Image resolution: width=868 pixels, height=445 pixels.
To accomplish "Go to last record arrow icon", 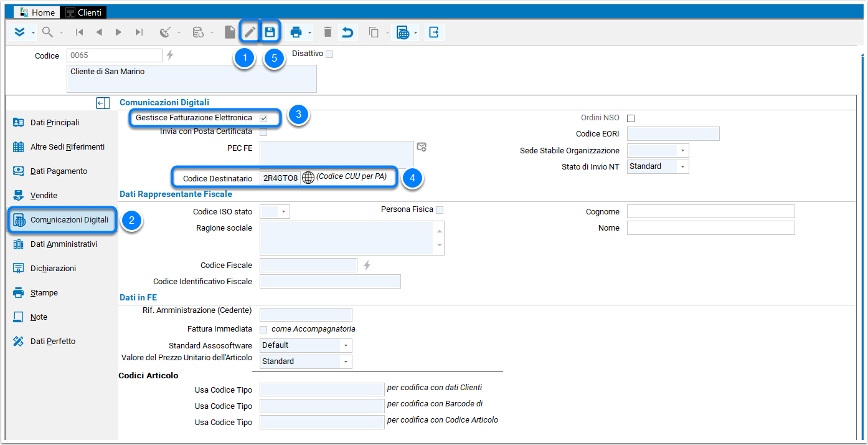I will pos(138,32).
